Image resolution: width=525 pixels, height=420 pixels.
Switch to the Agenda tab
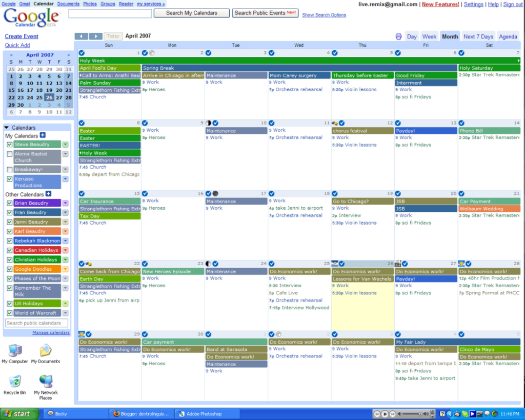[508, 36]
